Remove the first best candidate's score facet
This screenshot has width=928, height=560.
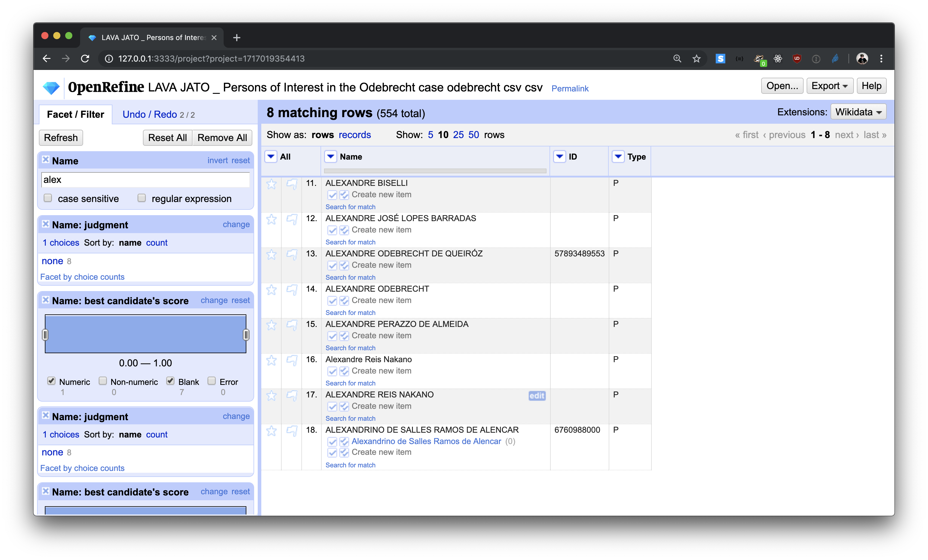(x=45, y=300)
